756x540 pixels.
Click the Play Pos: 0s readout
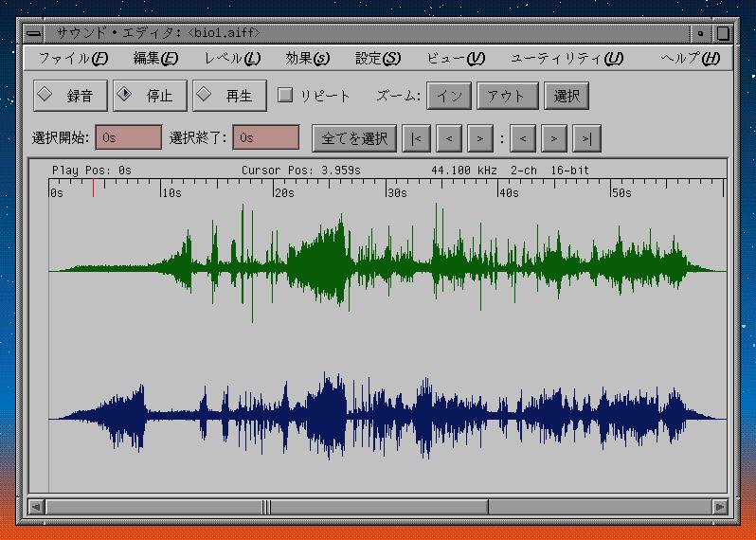92,171
